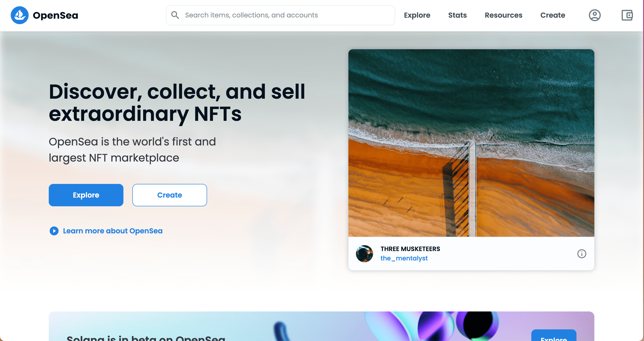Open the account profile icon

click(594, 15)
